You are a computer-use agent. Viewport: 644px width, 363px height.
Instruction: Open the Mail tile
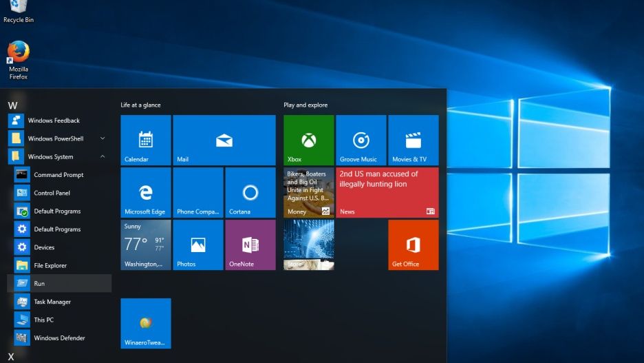coord(224,141)
